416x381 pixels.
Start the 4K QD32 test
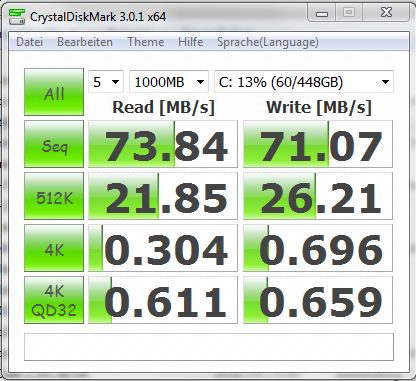pos(54,300)
